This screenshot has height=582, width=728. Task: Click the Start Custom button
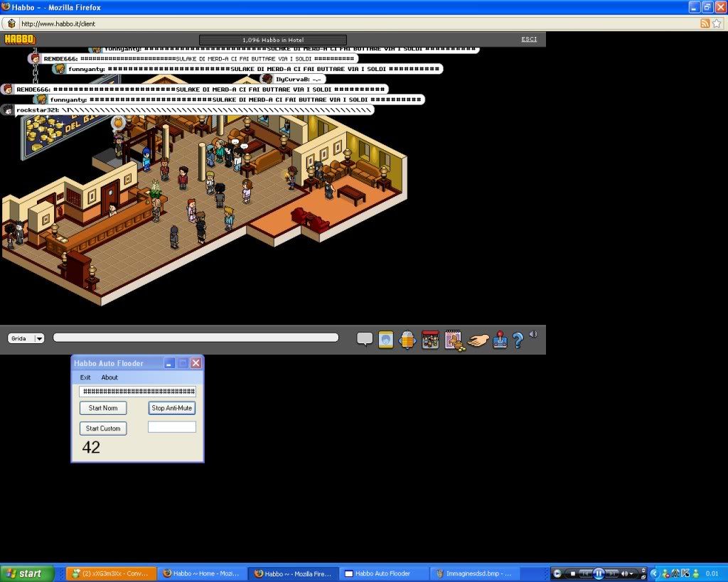click(x=103, y=429)
